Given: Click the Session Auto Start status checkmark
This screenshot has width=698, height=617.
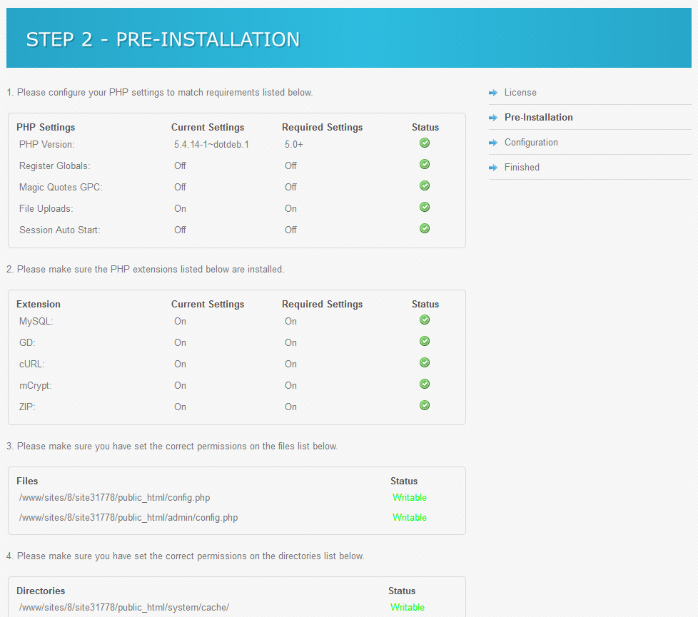Looking at the screenshot, I should click(425, 228).
